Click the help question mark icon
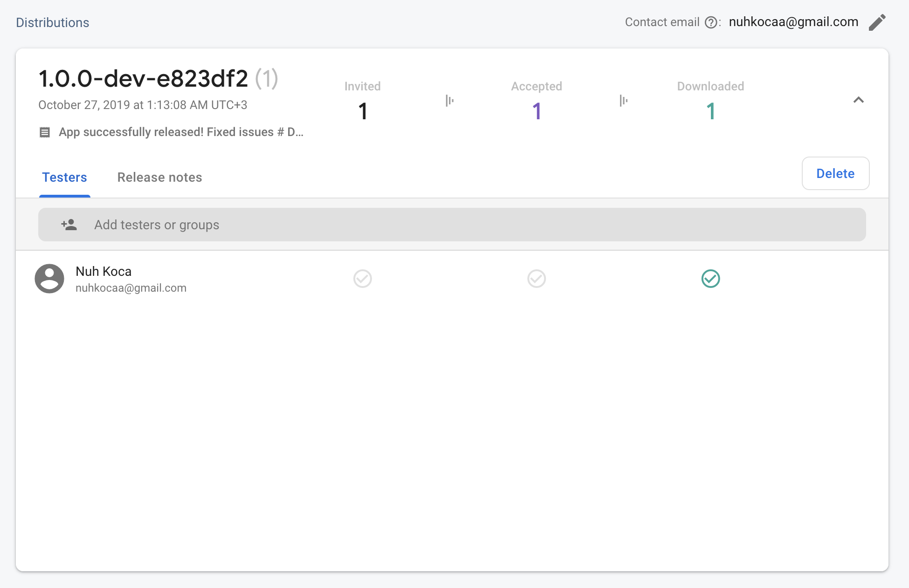 point(710,22)
